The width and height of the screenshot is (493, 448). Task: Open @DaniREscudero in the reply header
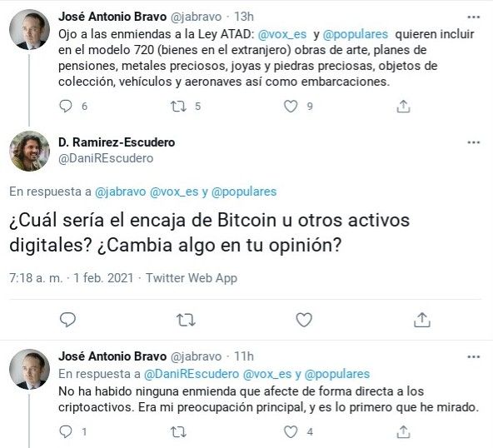[192, 374]
